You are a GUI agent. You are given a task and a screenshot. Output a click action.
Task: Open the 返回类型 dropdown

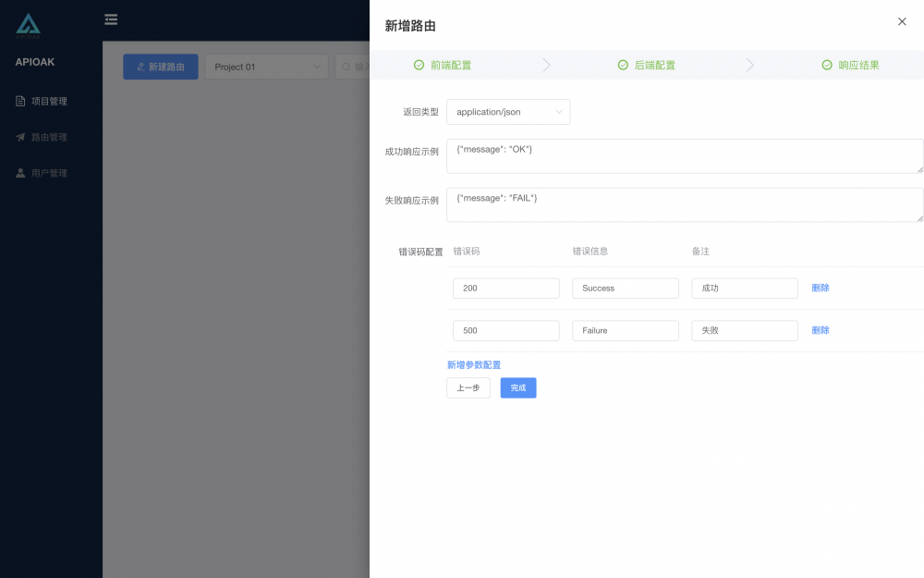click(507, 111)
